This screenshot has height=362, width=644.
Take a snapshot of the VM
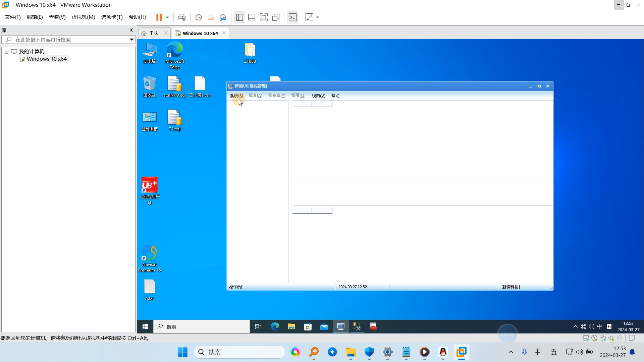point(198,17)
